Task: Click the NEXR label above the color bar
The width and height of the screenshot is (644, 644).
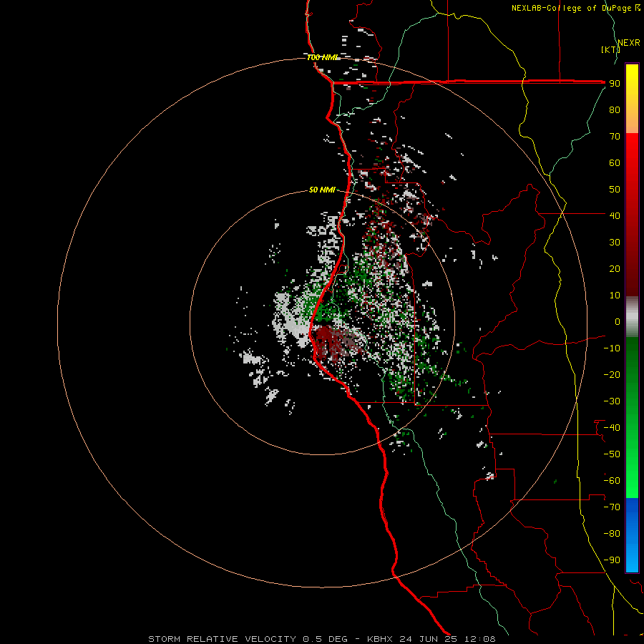Action: click(x=629, y=43)
